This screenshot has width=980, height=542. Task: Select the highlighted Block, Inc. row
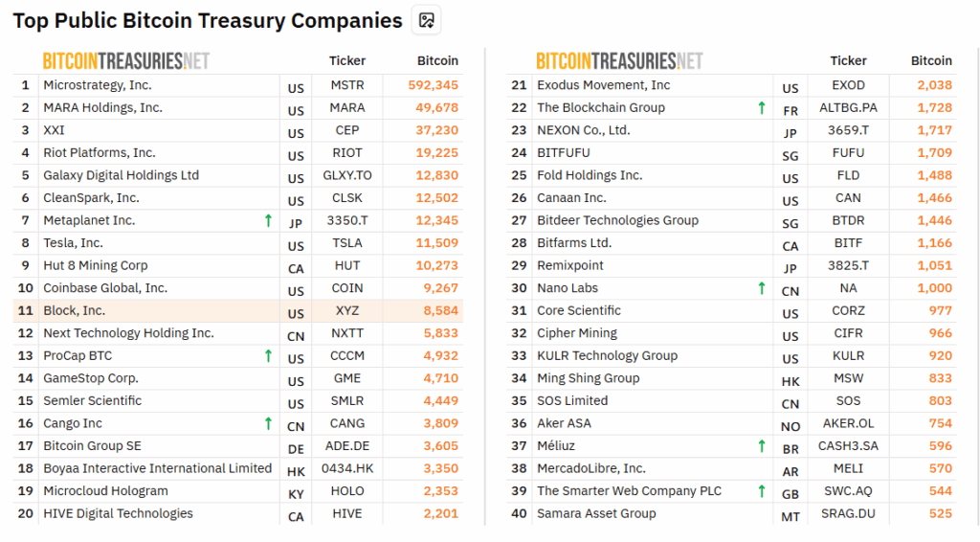click(75, 311)
